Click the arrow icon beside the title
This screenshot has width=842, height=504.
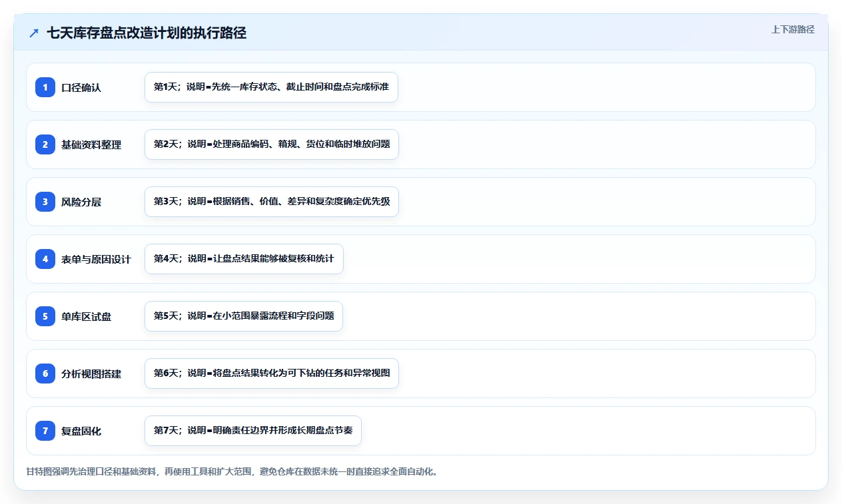click(34, 33)
